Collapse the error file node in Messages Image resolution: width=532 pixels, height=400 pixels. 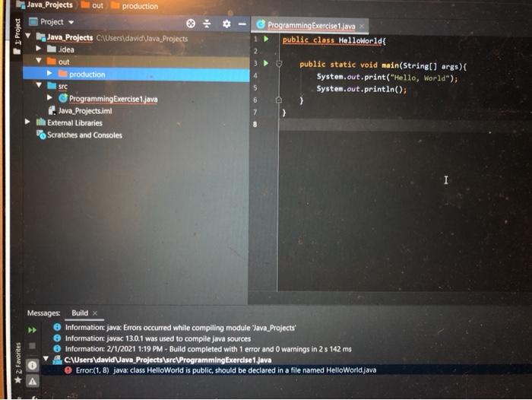(46, 359)
